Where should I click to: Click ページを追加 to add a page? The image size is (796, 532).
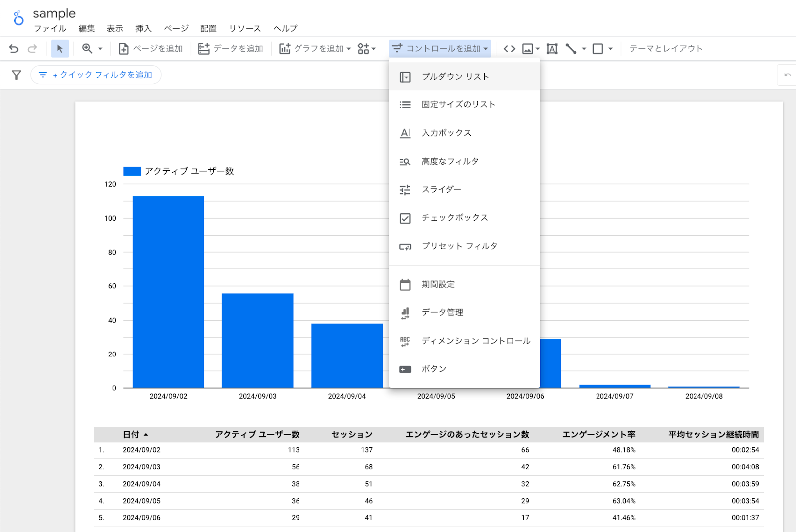(x=151, y=49)
